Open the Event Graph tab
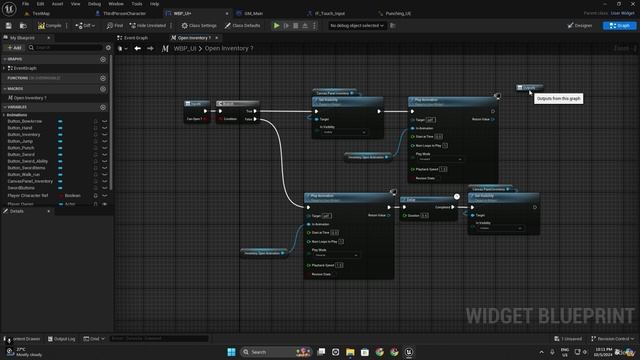Screen dimensions: 640x360 (132, 38)
